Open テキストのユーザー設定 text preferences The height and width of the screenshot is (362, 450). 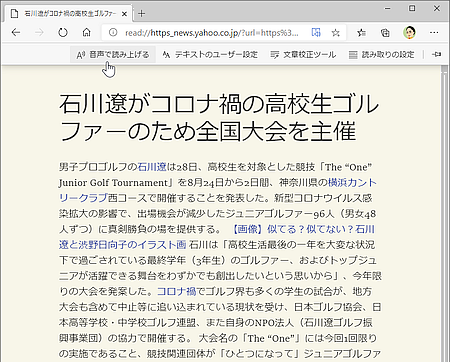pos(210,54)
